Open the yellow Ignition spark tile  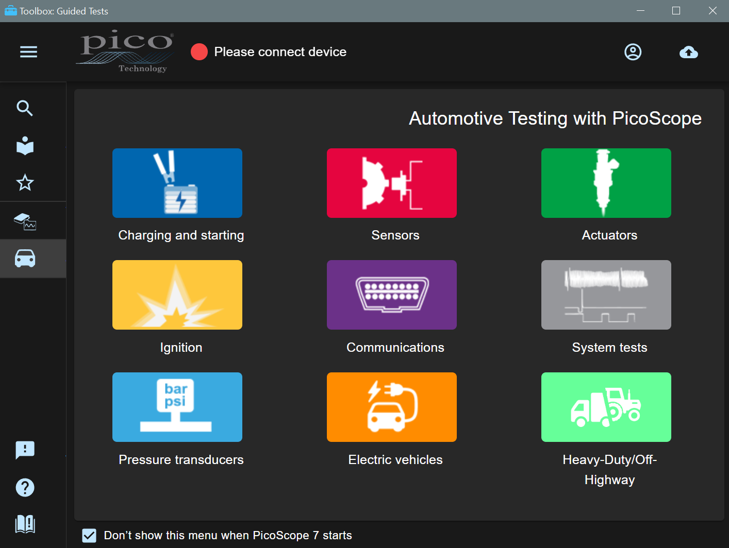pyautogui.click(x=177, y=295)
